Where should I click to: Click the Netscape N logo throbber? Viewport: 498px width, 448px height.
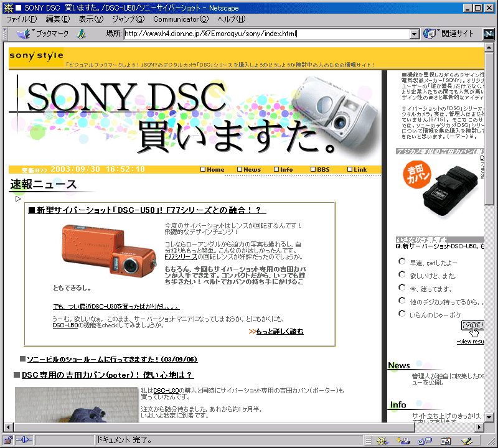tap(489, 34)
